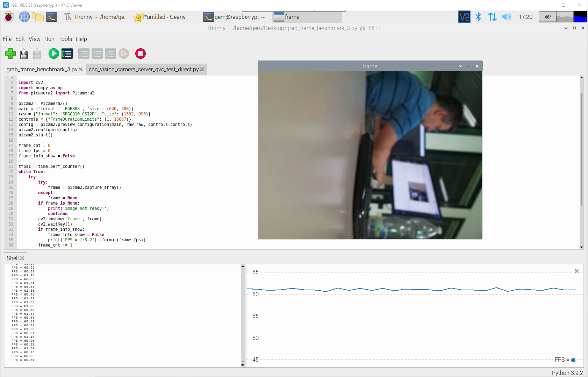Switch to untitled - Geany taskbar window

pos(160,17)
